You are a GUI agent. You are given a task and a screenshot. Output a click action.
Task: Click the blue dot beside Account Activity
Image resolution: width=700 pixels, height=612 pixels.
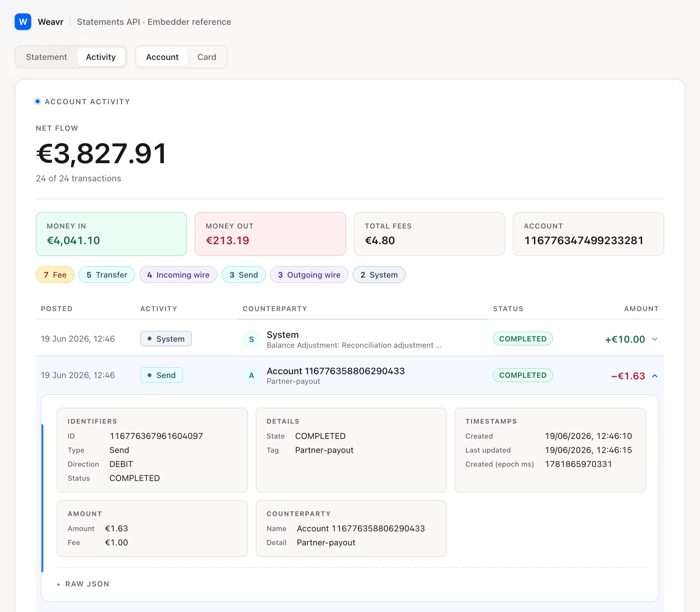38,101
